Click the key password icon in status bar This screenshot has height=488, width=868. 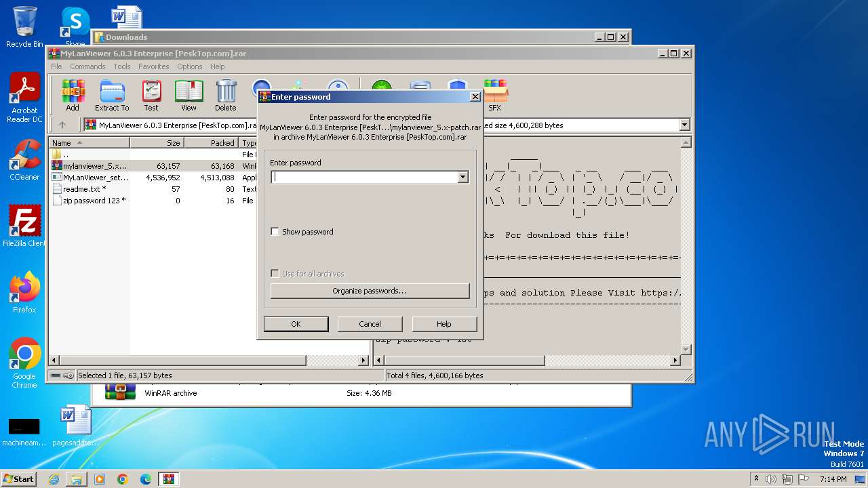pyautogui.click(x=68, y=375)
